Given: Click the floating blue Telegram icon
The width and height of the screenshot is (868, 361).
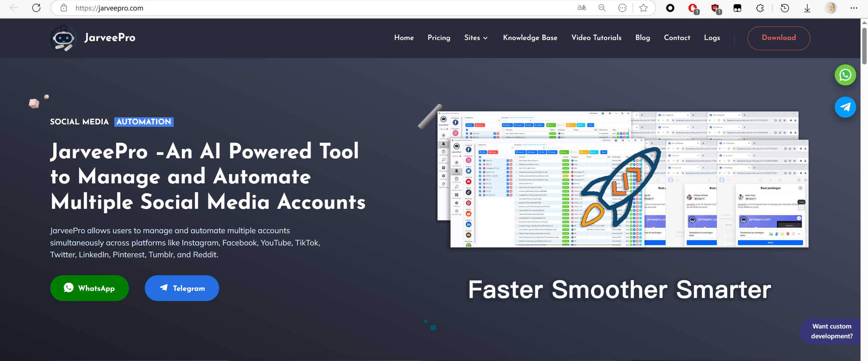Looking at the screenshot, I should (845, 107).
